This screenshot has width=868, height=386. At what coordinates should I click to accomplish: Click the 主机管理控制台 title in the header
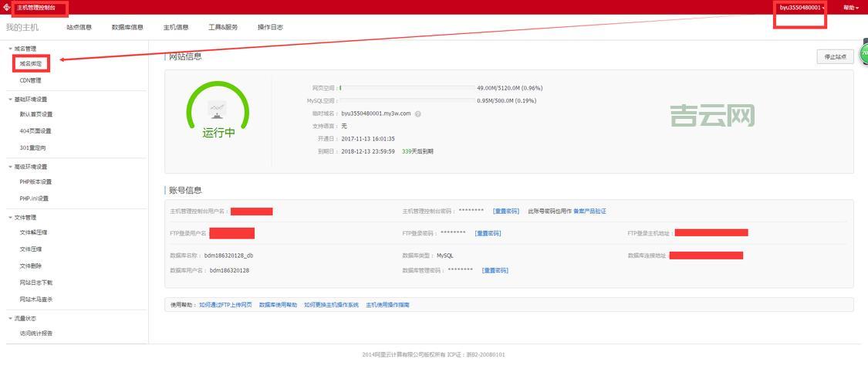point(36,7)
